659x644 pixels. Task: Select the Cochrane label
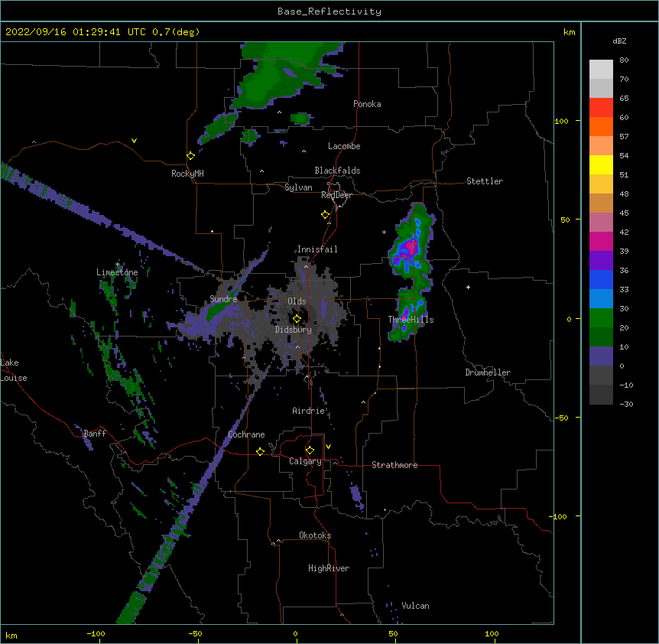click(246, 434)
